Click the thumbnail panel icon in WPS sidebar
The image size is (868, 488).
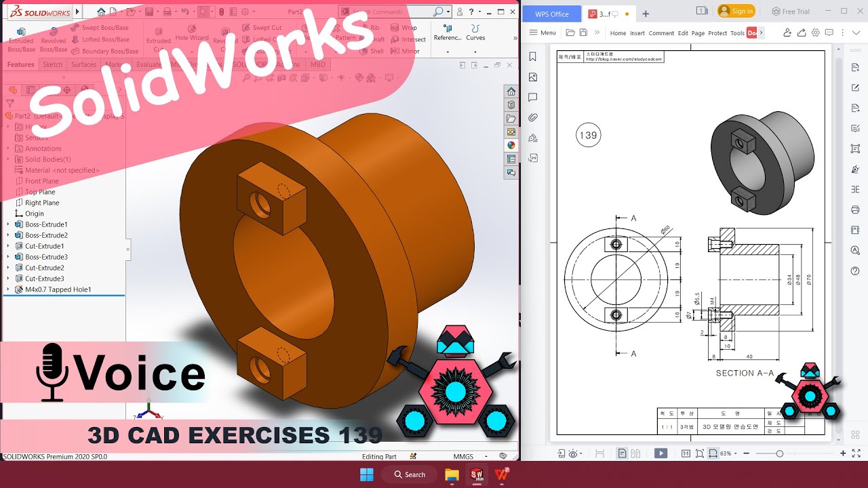(533, 77)
